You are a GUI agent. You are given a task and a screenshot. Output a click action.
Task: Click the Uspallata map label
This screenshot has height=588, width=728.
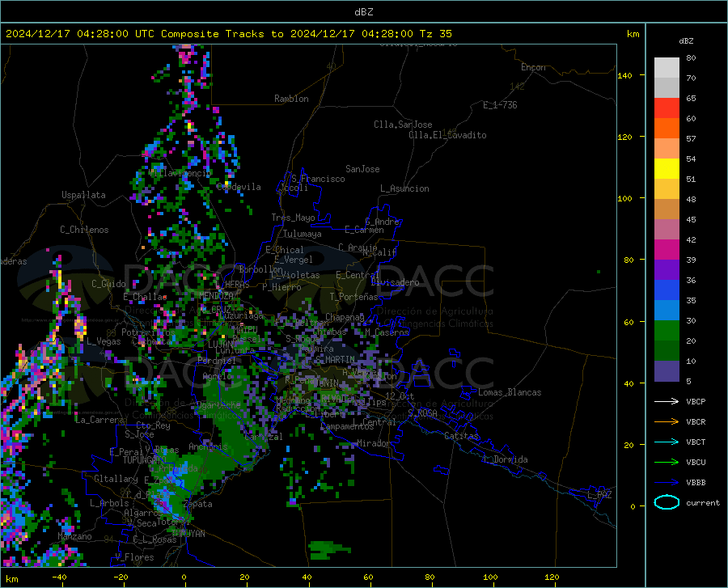coord(83,195)
